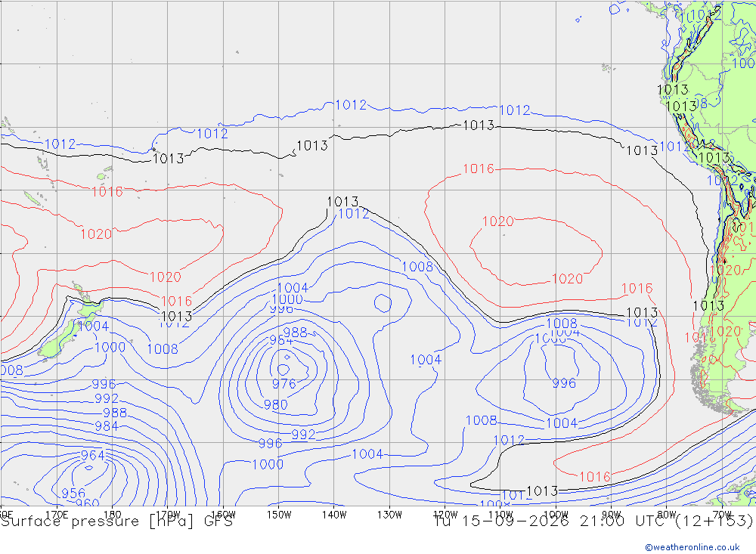Click the 956 pressure label near bottom left

coord(73,493)
